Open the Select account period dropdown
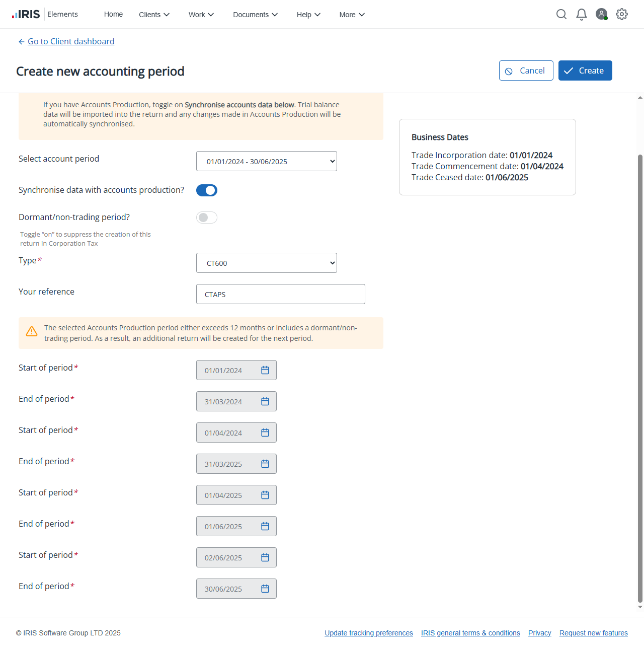Screen dimensions: 644x648 pos(267,161)
